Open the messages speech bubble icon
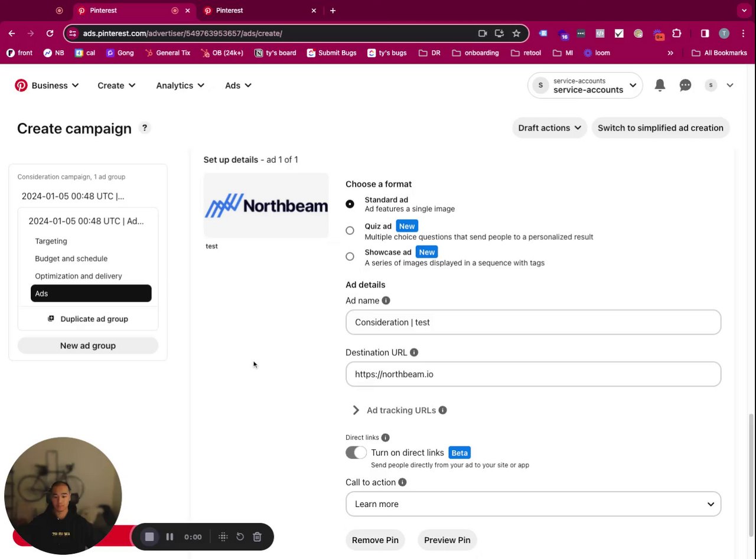This screenshot has width=756, height=559. pos(685,86)
